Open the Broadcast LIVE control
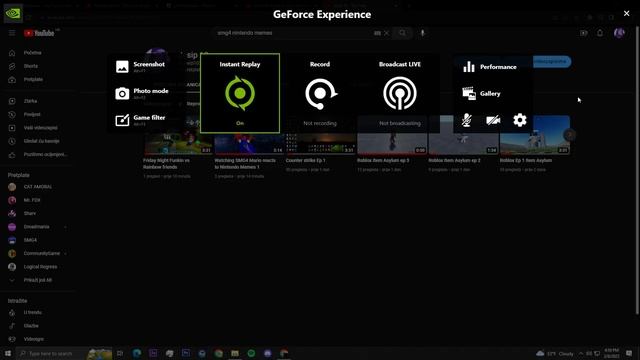 400,93
